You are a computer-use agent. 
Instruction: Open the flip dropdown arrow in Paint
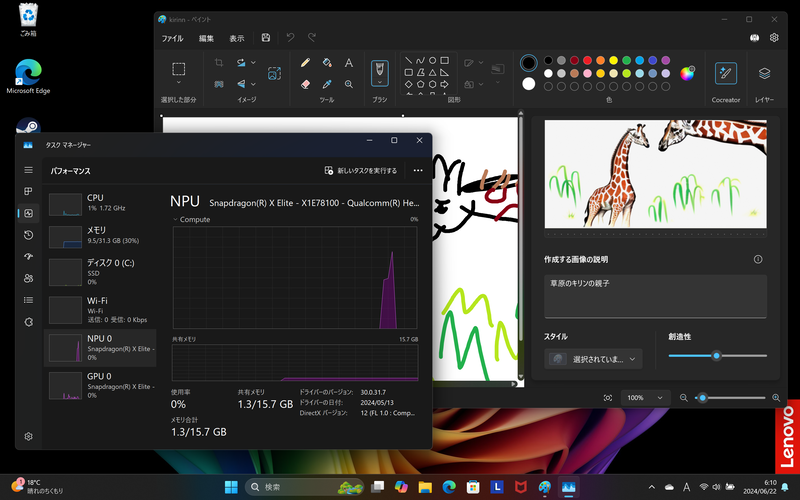(x=254, y=84)
